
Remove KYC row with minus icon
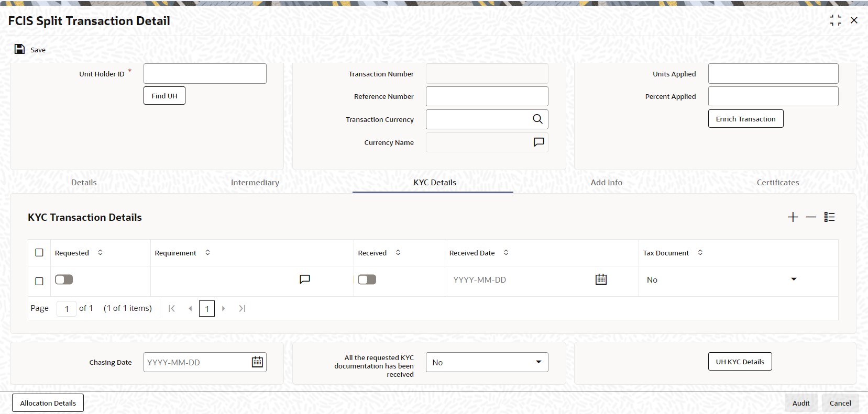point(811,217)
